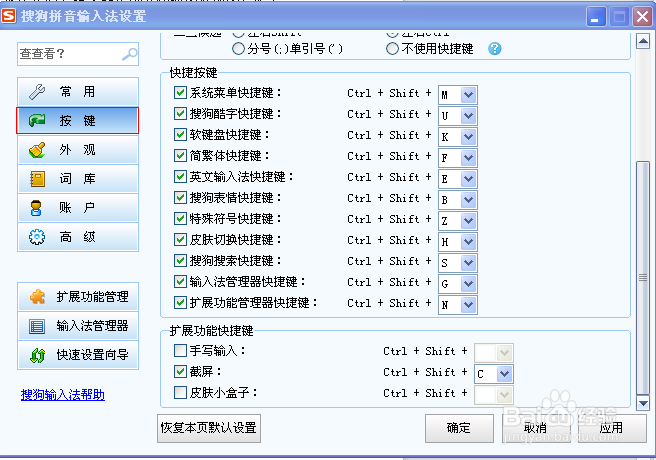
Task: Expand key dropdown for 简繁体快捷键
Action: click(469, 158)
